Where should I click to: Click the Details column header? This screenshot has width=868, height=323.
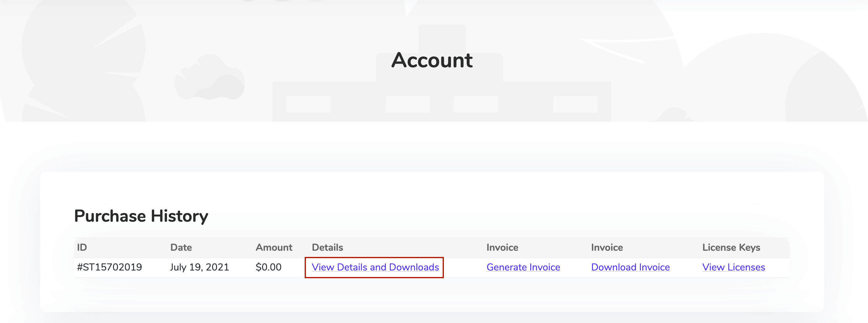click(328, 247)
